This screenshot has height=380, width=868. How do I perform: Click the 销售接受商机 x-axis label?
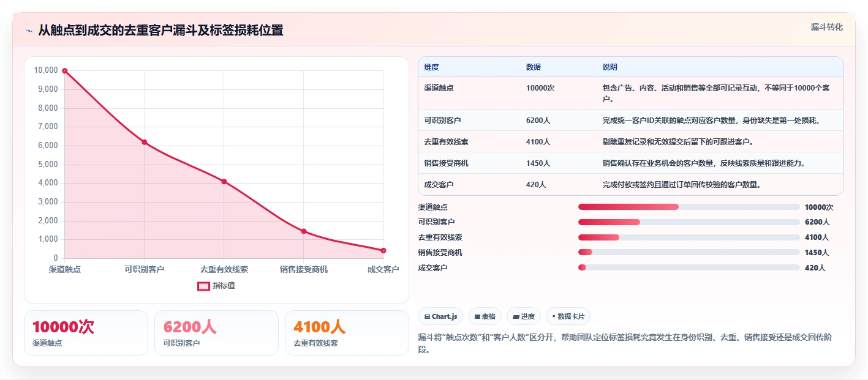click(304, 269)
